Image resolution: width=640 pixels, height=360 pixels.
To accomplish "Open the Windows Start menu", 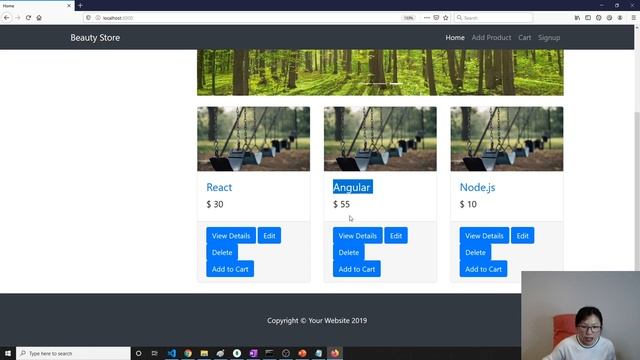I will pyautogui.click(x=8, y=353).
